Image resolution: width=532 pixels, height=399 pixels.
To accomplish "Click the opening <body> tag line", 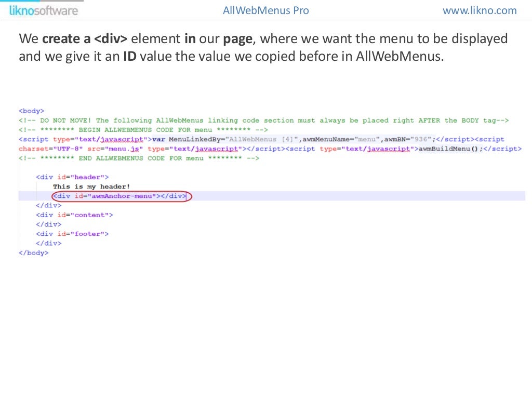I will click(32, 111).
